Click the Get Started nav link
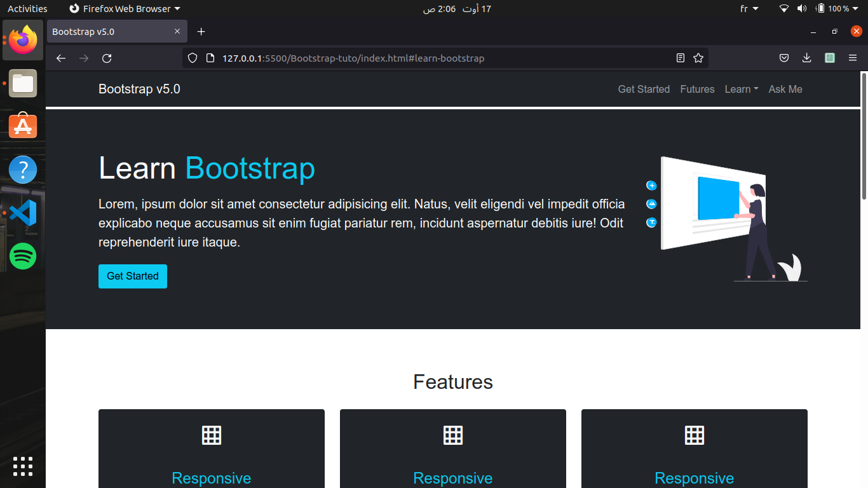The height and width of the screenshot is (488, 868). point(644,90)
